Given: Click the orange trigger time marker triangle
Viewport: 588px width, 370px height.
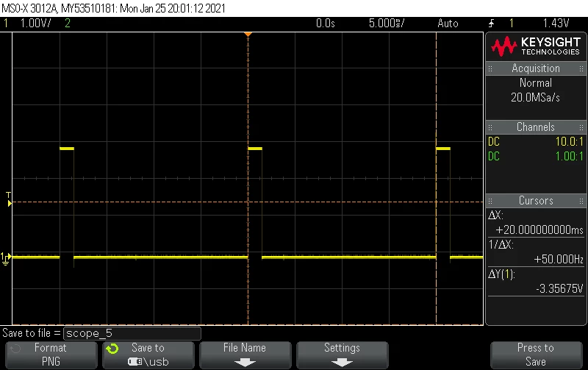Looking at the screenshot, I should [248, 34].
